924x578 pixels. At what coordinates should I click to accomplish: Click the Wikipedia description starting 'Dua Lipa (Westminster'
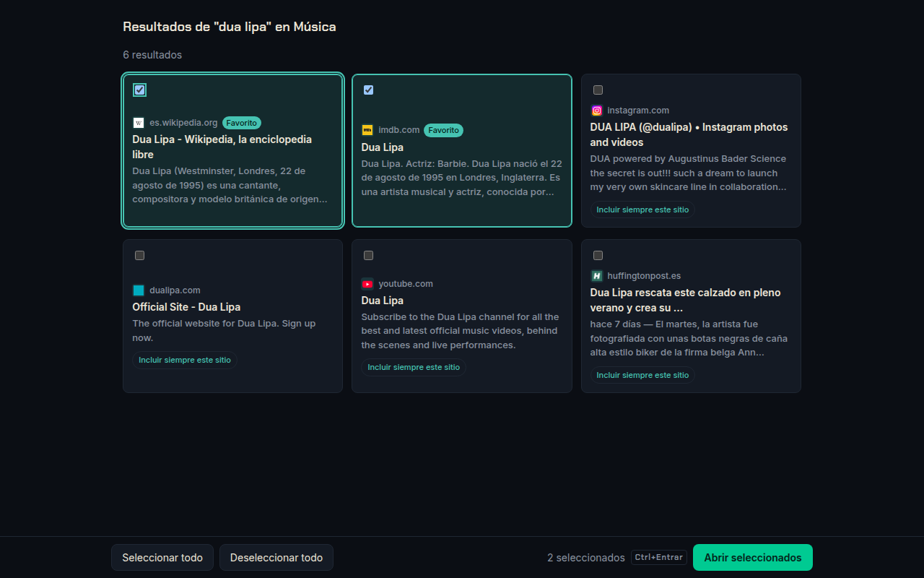tap(230, 185)
